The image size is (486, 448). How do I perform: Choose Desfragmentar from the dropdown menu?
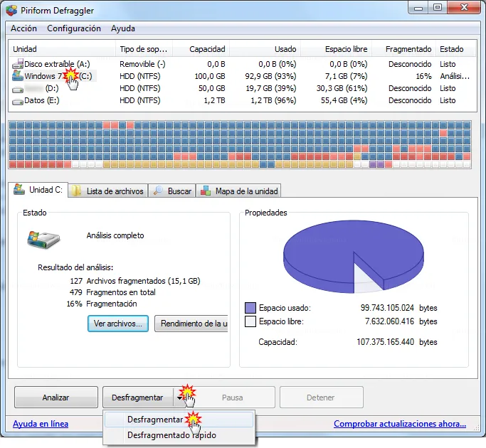(179, 420)
